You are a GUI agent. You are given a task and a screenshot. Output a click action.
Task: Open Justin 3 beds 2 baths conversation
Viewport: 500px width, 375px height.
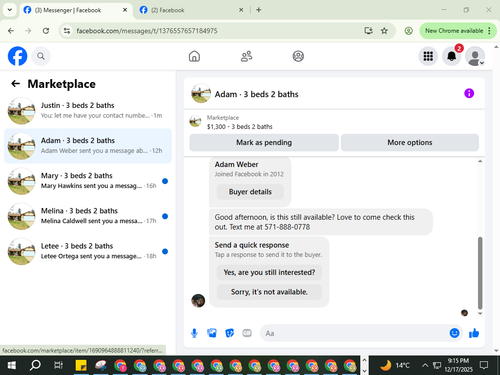pyautogui.click(x=88, y=111)
